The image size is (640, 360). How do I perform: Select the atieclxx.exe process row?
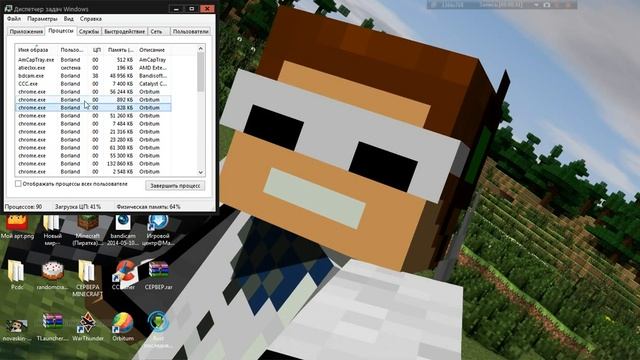93,68
